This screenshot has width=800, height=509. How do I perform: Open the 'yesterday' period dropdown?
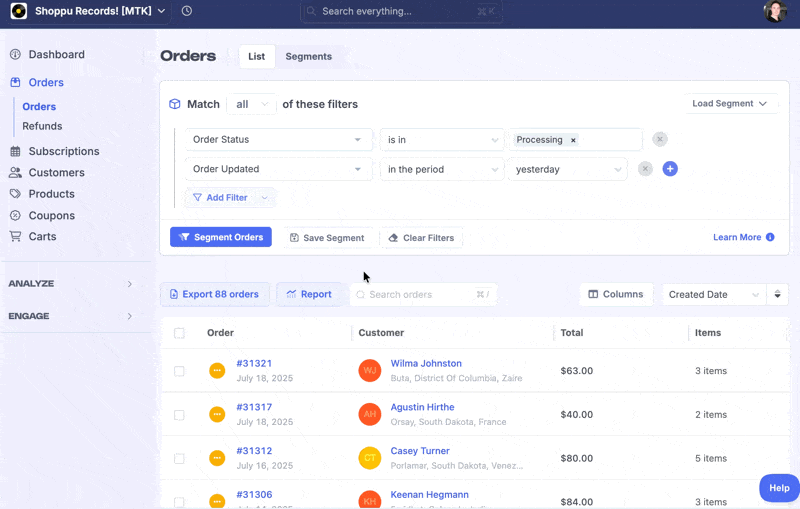pyautogui.click(x=567, y=169)
